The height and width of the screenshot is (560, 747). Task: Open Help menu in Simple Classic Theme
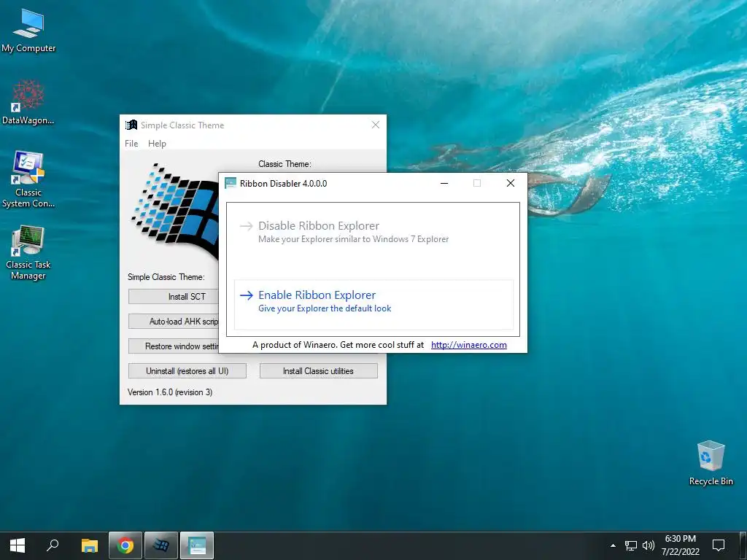tap(157, 144)
